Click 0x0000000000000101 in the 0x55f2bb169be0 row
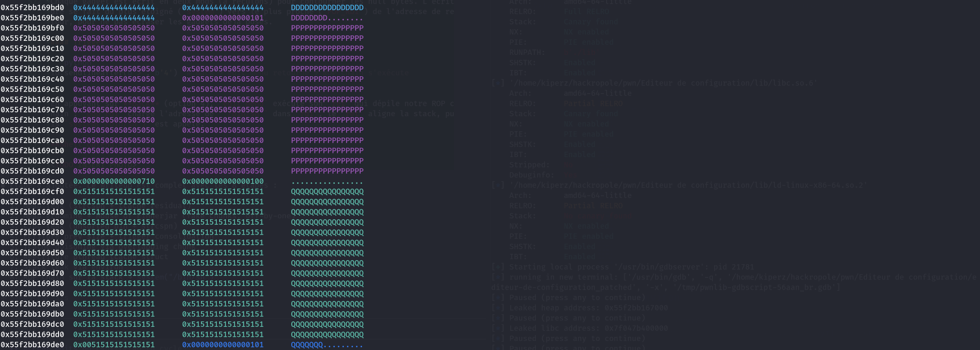 223,18
